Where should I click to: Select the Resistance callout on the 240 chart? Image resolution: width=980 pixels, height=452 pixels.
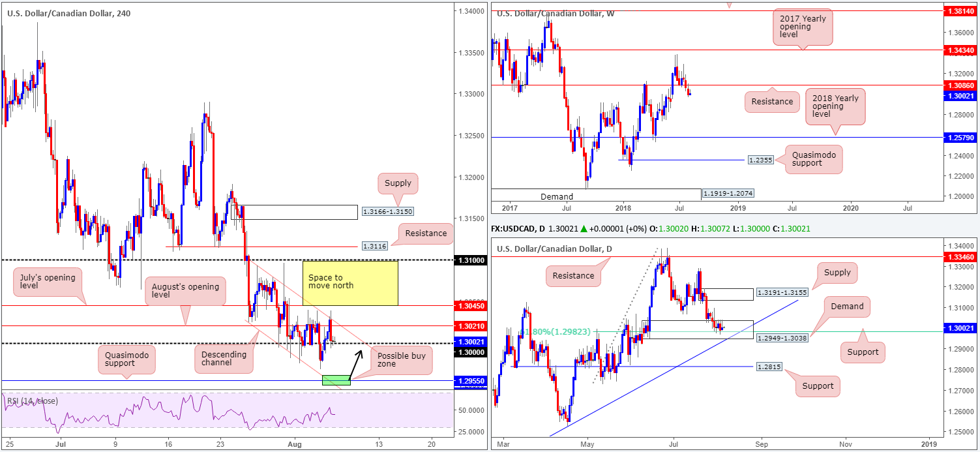click(425, 233)
